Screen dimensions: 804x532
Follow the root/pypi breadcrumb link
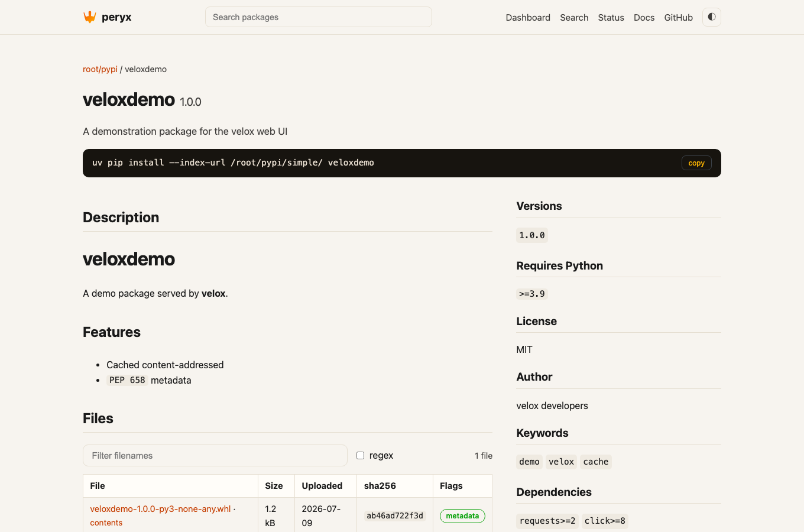pos(100,69)
